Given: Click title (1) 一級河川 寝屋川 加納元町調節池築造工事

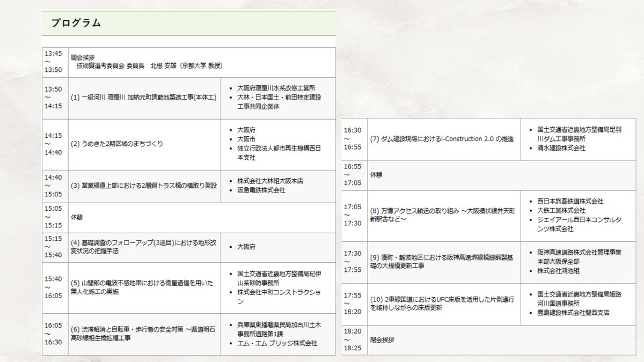Looking at the screenshot, I should pyautogui.click(x=143, y=98).
